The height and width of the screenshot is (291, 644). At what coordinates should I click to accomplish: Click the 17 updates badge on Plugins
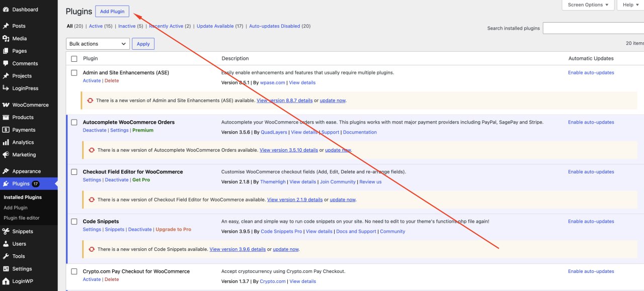36,184
